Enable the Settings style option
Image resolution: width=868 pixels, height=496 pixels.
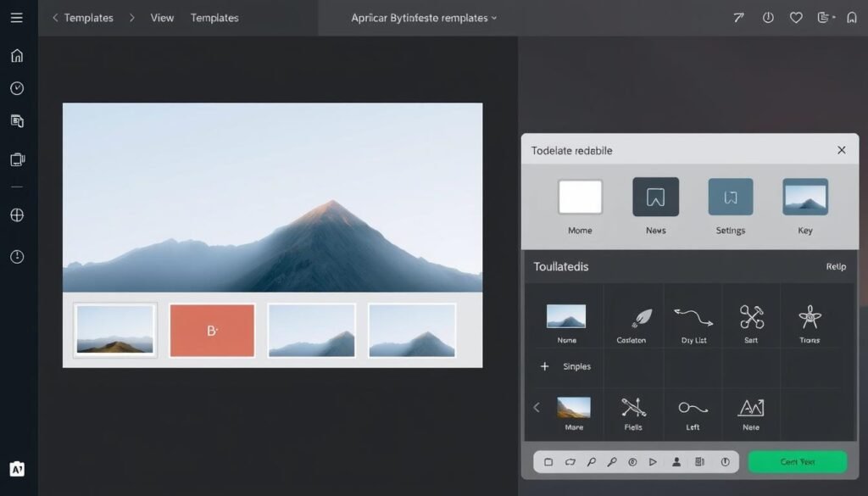[730, 198]
